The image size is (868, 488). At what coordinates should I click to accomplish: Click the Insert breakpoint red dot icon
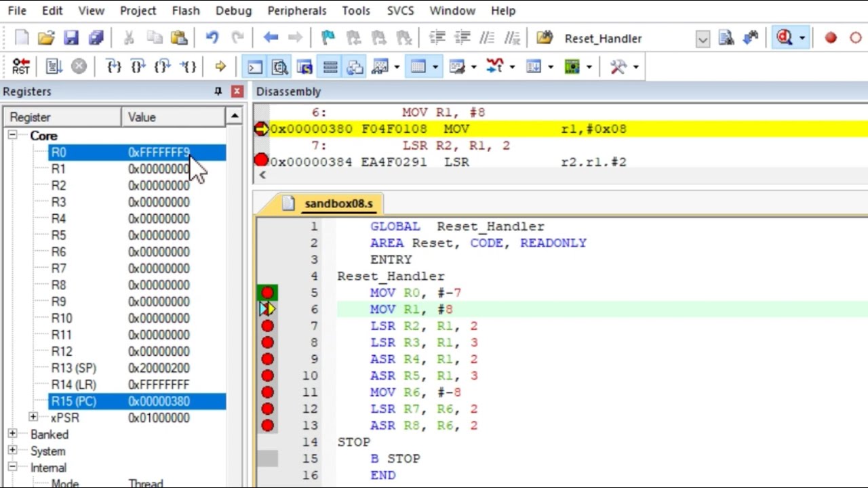click(x=831, y=38)
